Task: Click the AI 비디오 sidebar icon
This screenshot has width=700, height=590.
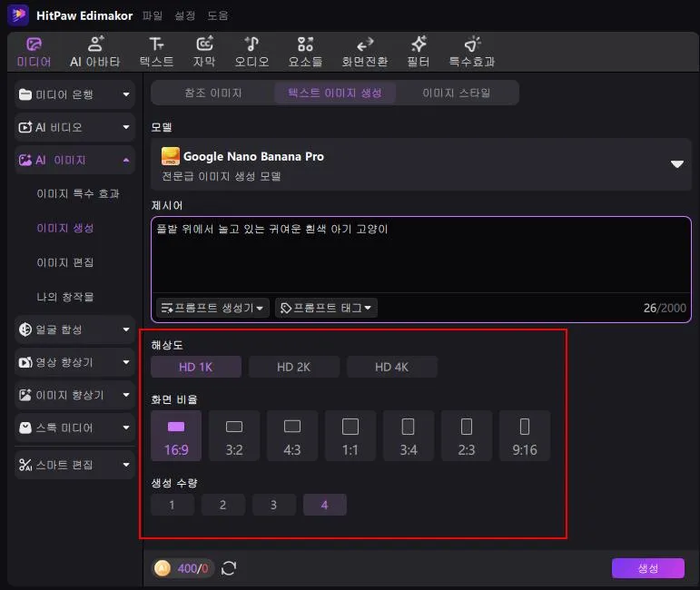Action: [25, 127]
